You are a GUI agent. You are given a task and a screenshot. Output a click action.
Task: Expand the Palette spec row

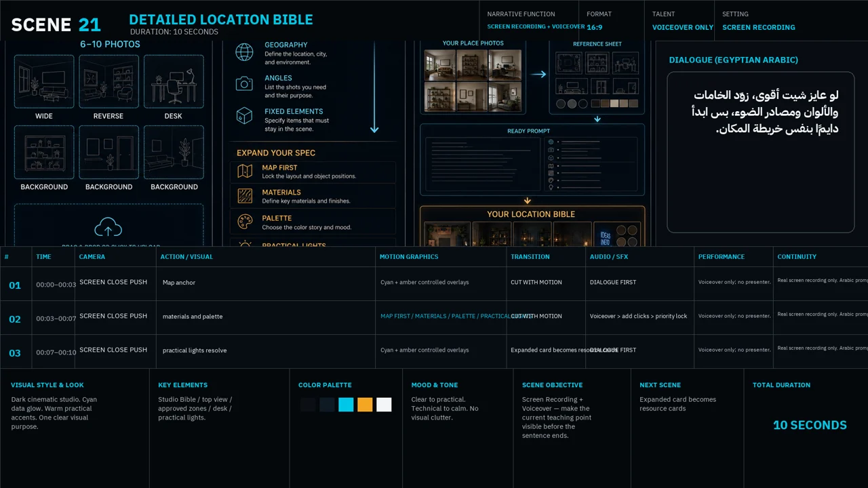[313, 222]
